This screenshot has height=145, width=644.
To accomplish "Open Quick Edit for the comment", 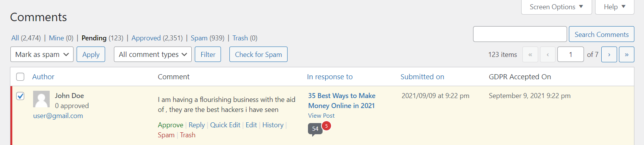I will (225, 125).
